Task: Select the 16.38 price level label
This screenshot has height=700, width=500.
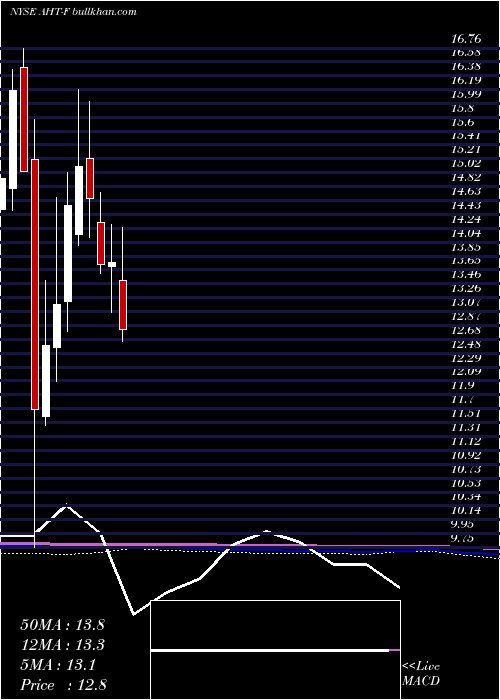Action: tap(466, 67)
